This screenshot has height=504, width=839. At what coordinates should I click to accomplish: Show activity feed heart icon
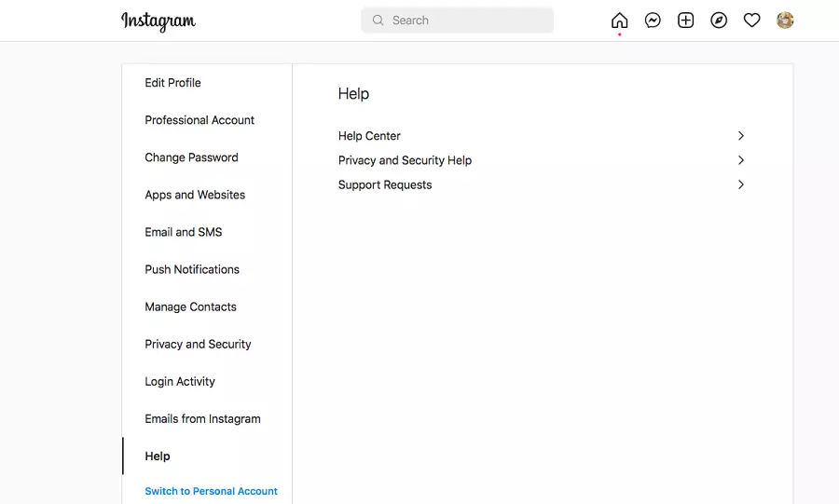click(x=752, y=20)
